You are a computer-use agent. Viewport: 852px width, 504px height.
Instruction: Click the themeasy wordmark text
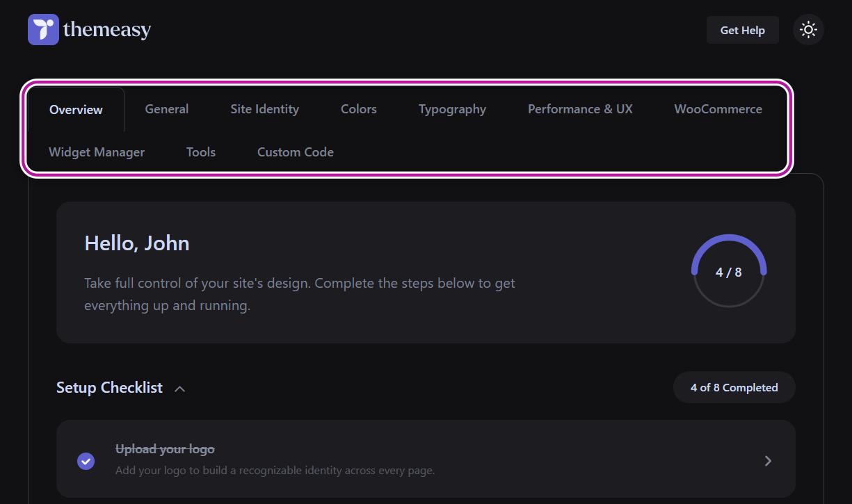pyautogui.click(x=107, y=30)
